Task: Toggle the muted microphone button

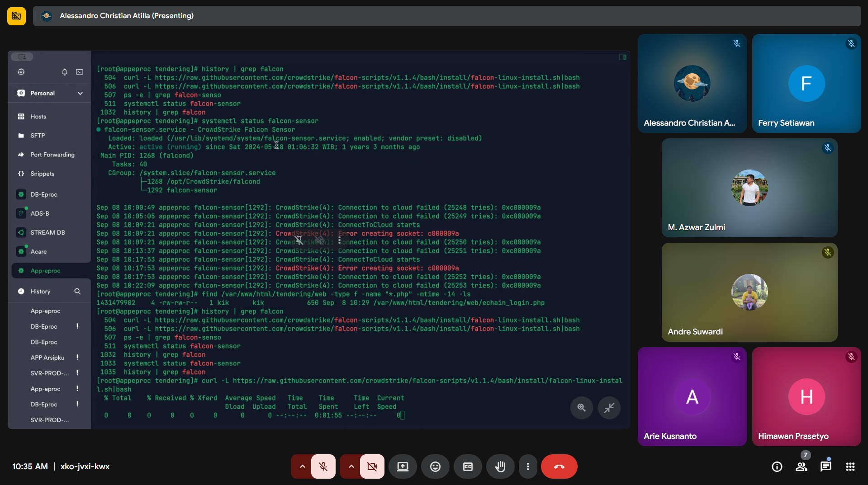Action: click(323, 466)
